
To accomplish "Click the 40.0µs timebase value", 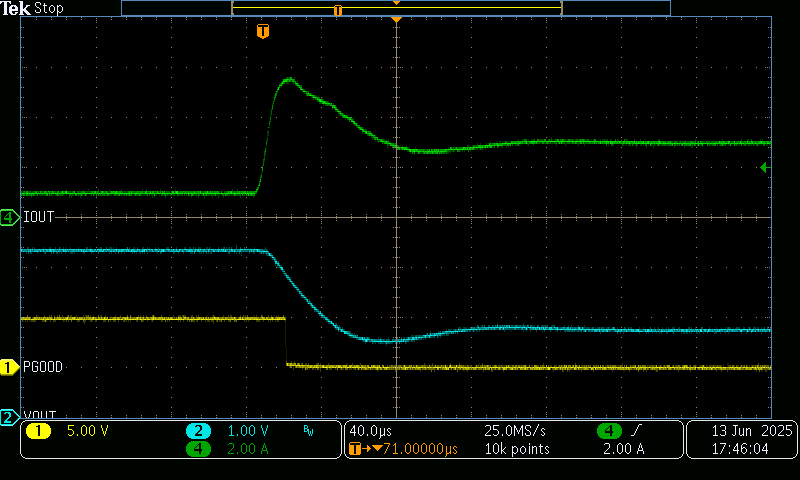I will coord(370,431).
